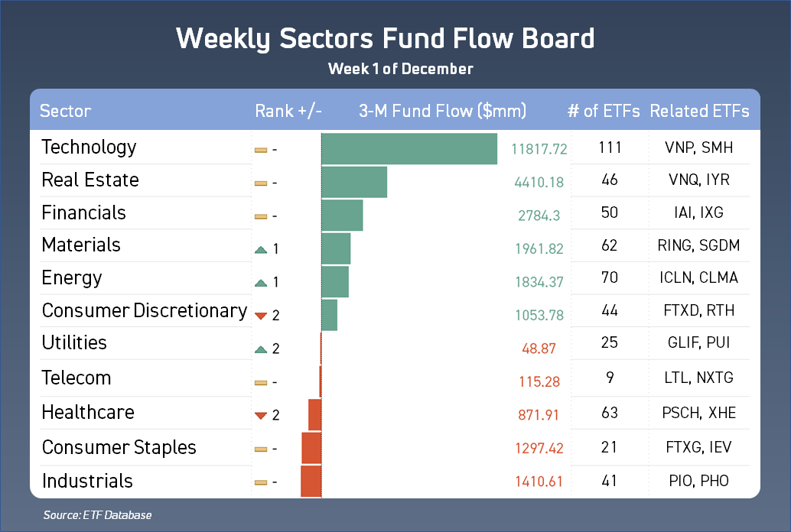Viewport: 791px width, 532px height.
Task: Click the 3-M Fund Flow ($mm) header
Action: click(442, 111)
